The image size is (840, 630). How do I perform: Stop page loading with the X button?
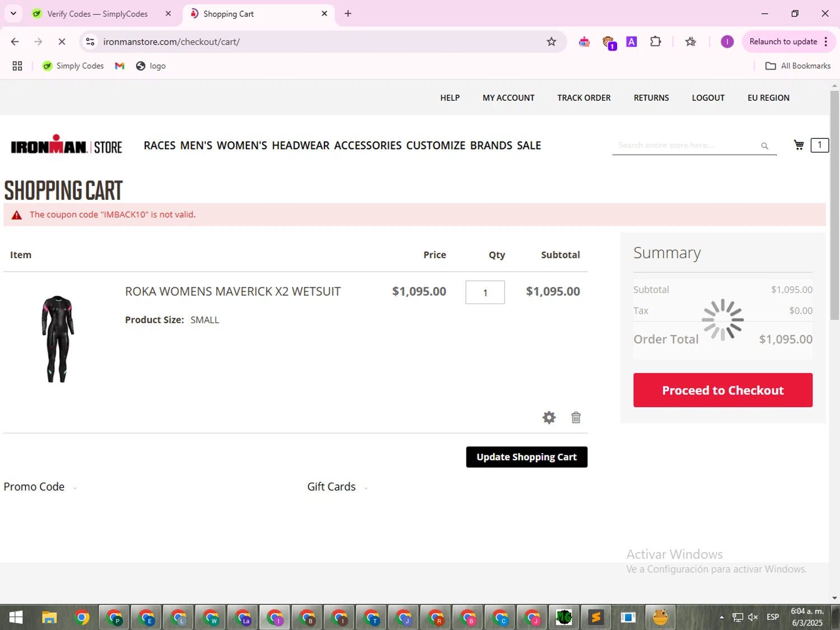[62, 41]
